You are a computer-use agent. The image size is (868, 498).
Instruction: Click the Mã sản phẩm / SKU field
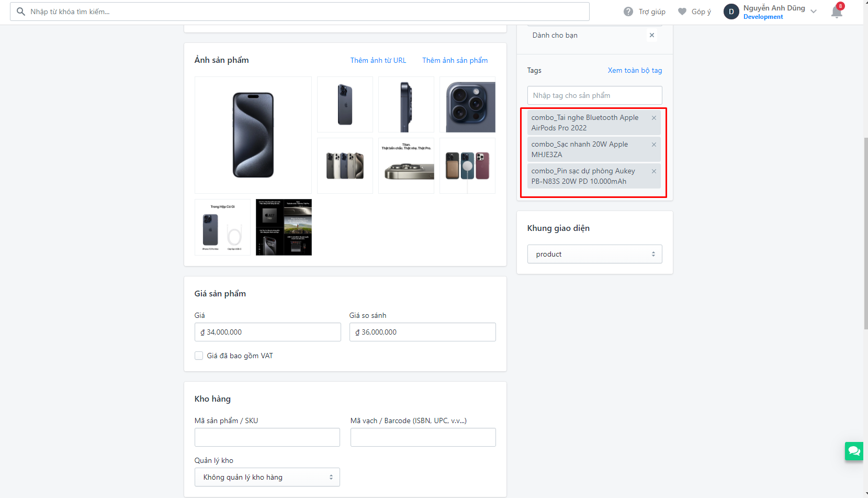point(267,437)
